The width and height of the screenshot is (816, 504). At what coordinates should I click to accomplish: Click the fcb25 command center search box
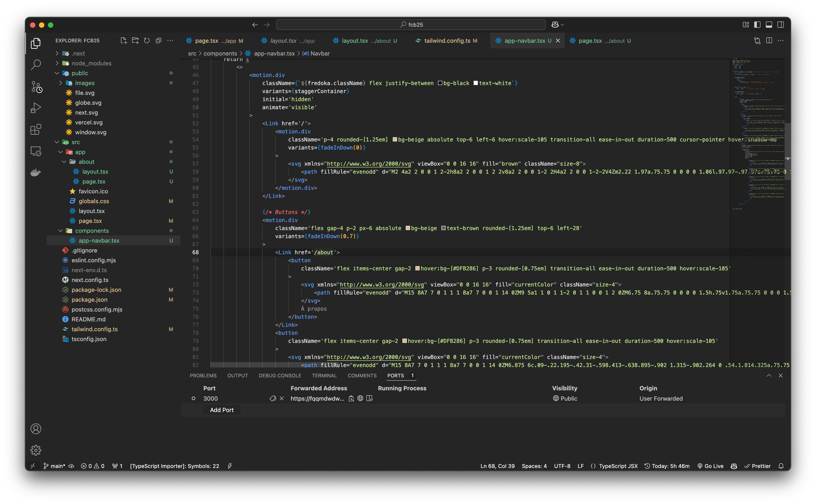pos(411,25)
